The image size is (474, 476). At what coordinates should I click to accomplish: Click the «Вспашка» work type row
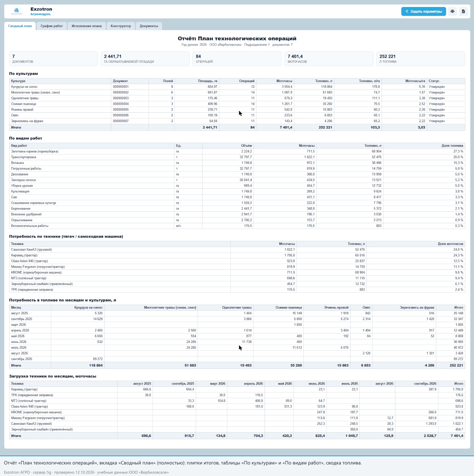(x=237, y=163)
